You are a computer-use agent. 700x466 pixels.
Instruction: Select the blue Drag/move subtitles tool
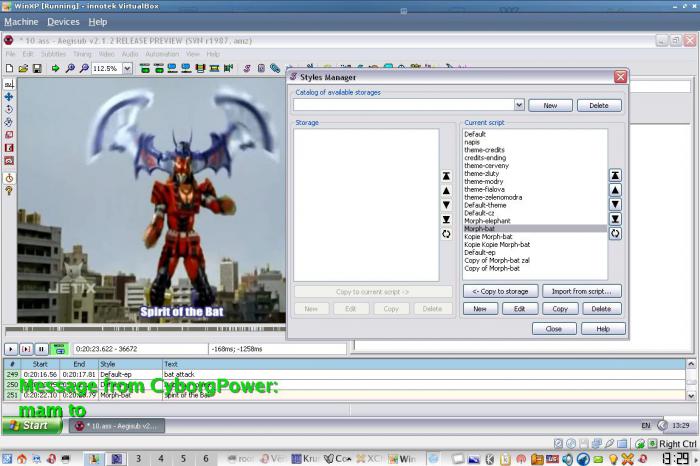tap(9, 97)
